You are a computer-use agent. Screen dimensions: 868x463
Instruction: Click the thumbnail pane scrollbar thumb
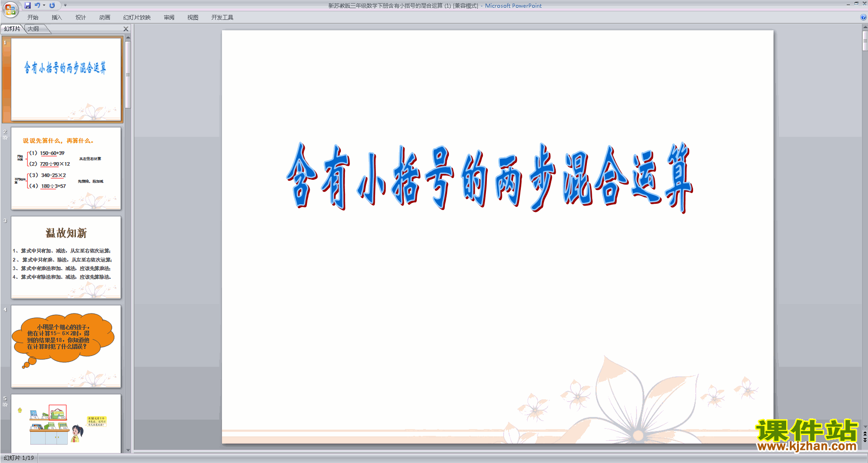[x=128, y=75]
